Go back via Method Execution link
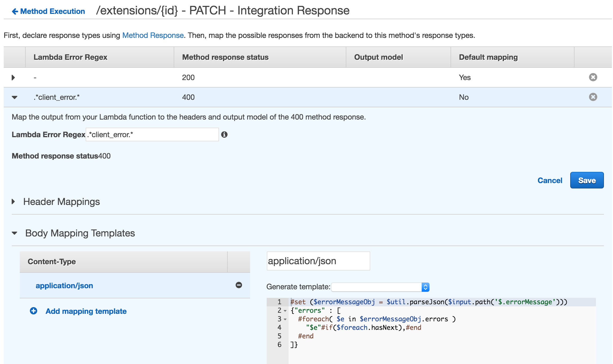This screenshot has height=364, width=613. point(52,11)
